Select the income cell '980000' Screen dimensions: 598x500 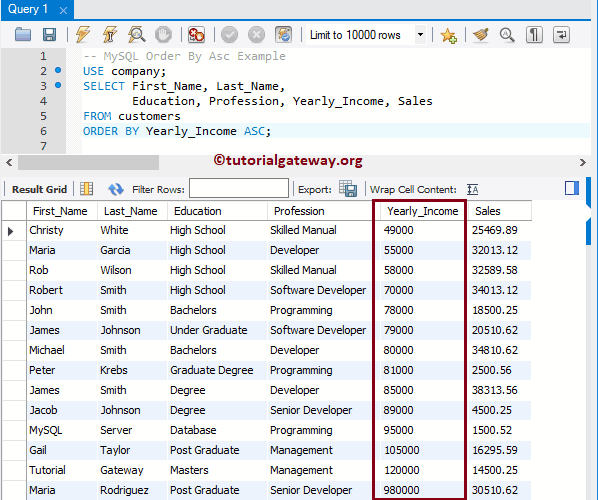click(422, 490)
